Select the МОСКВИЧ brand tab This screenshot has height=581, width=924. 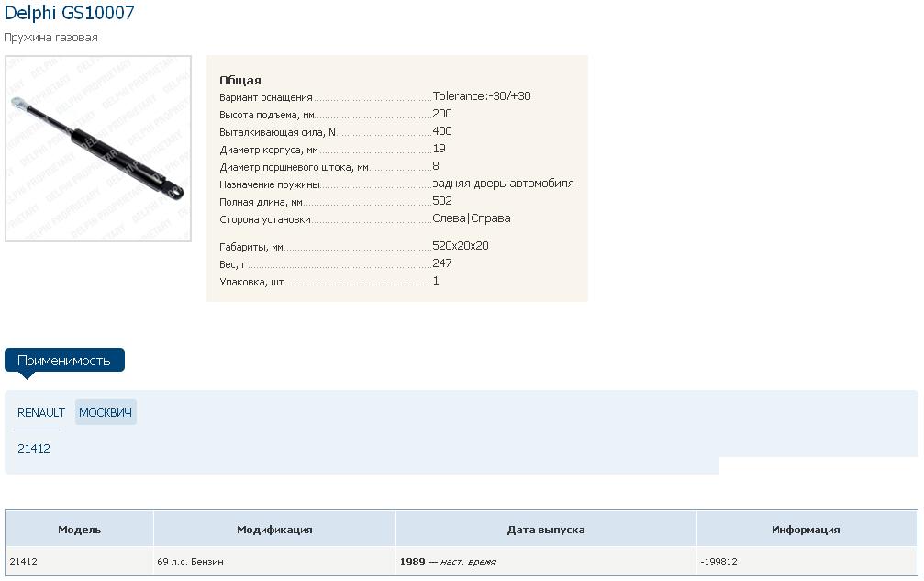(x=106, y=412)
